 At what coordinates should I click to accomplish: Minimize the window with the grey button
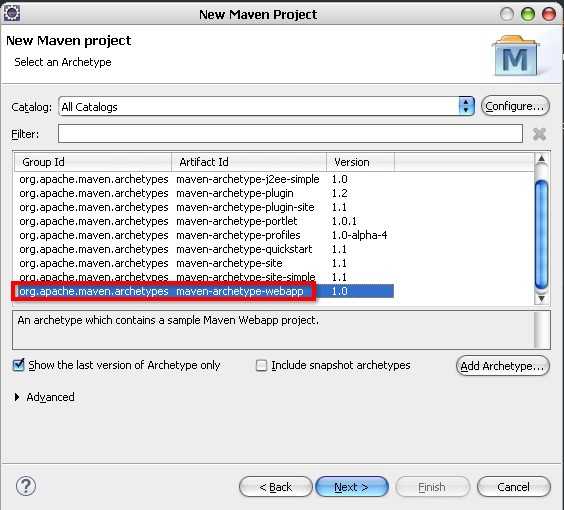[x=507, y=14]
